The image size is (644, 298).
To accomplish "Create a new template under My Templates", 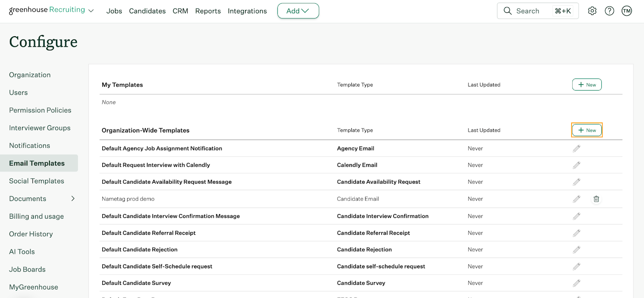I will [x=586, y=85].
